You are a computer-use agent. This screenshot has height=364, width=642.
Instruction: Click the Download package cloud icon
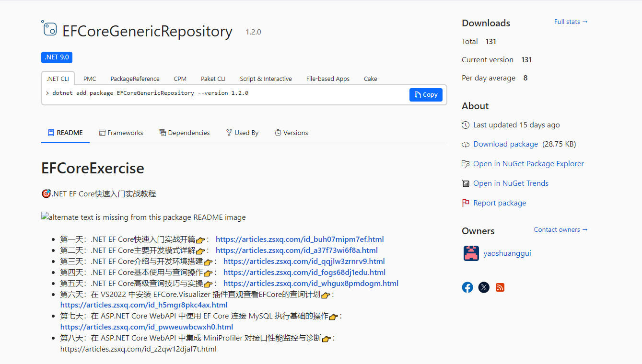coord(466,144)
